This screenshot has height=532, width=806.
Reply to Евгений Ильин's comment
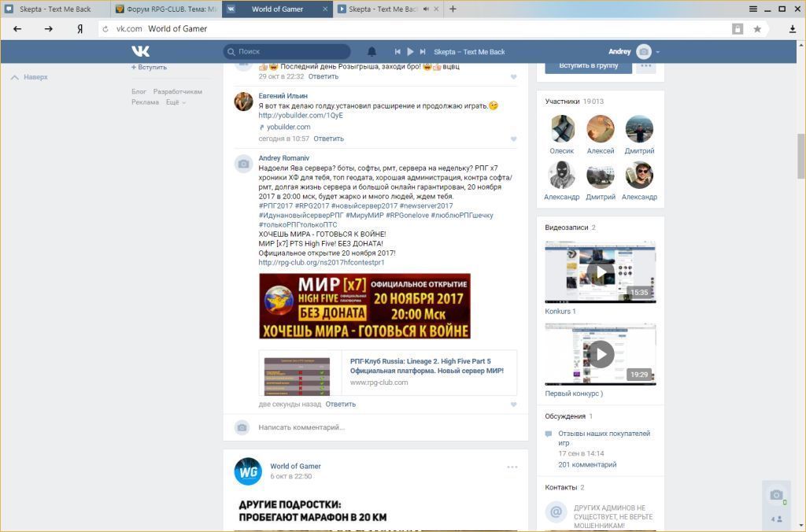pyautogui.click(x=328, y=139)
